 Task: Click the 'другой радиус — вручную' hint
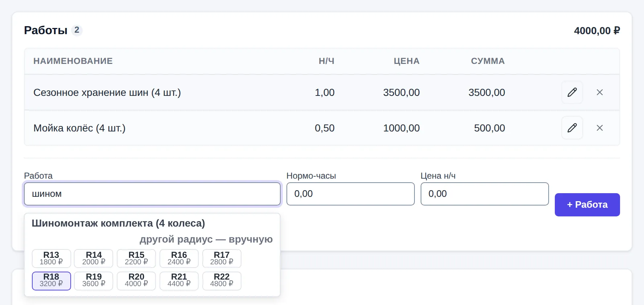coord(206,239)
